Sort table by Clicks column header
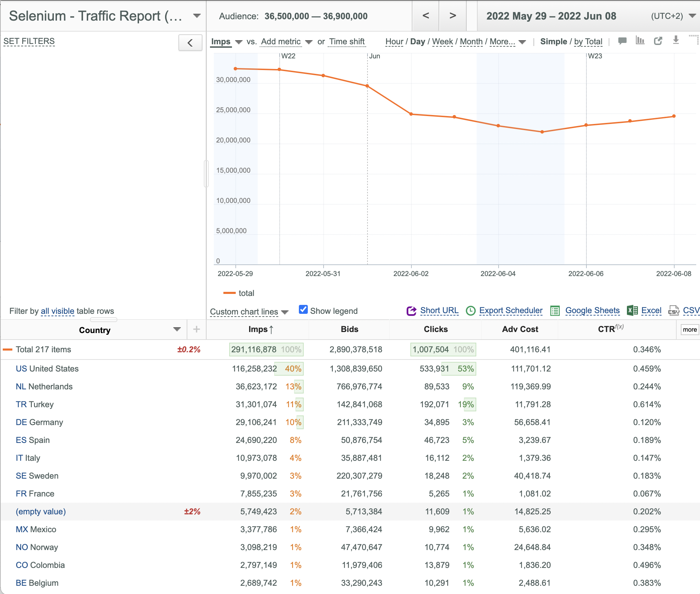The image size is (700, 594). pos(435,329)
